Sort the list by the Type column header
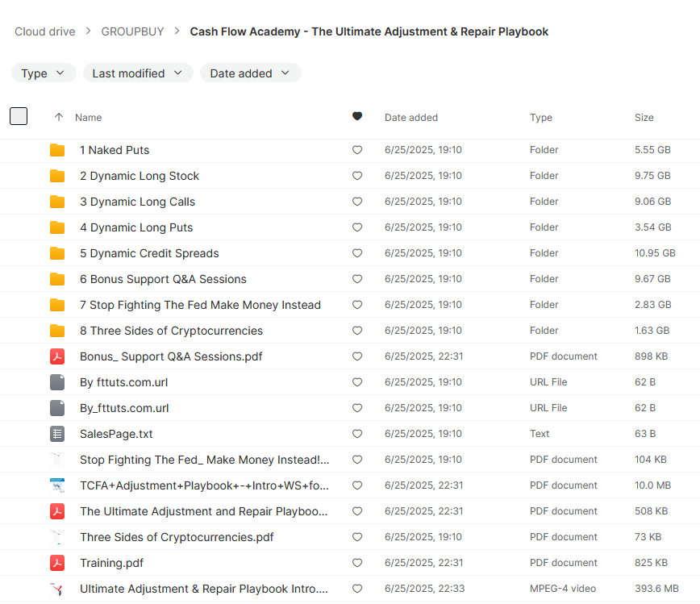The image size is (700, 604). click(x=541, y=118)
